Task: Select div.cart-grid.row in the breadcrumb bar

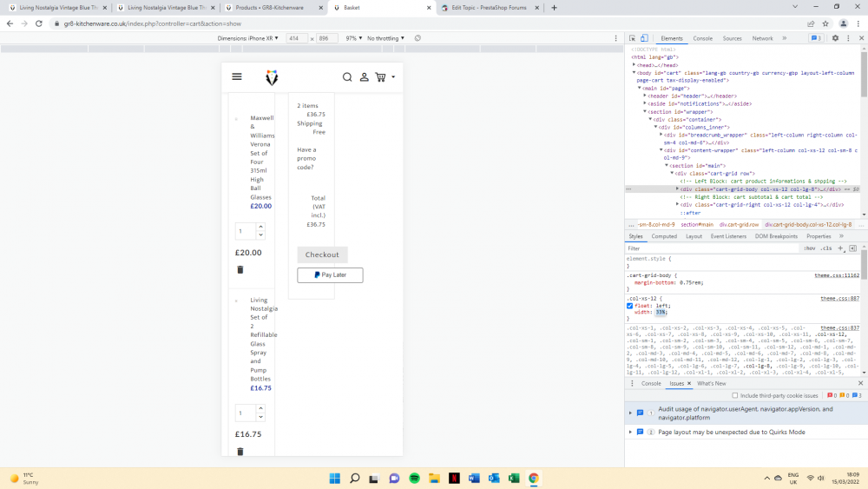Action: (x=739, y=225)
